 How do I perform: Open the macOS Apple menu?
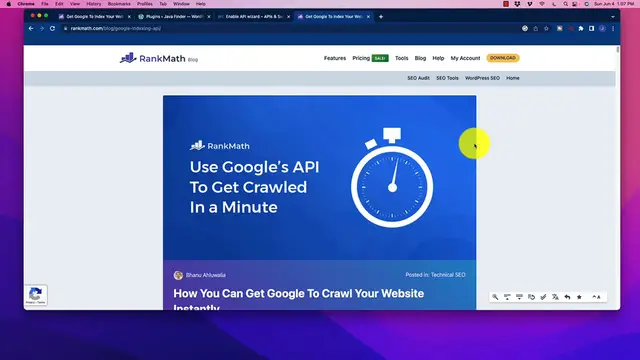click(9, 4)
